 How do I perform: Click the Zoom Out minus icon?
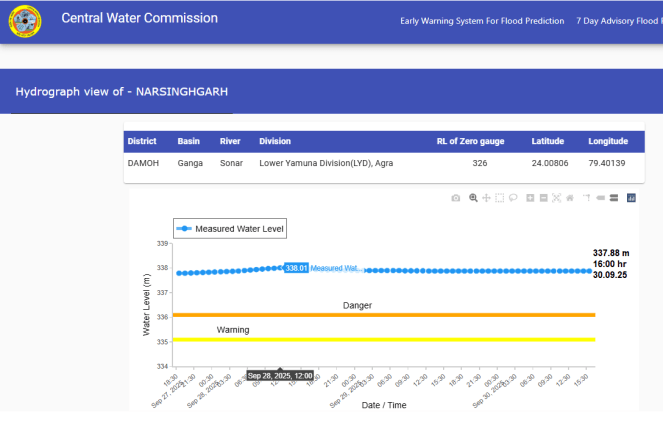[x=542, y=198]
